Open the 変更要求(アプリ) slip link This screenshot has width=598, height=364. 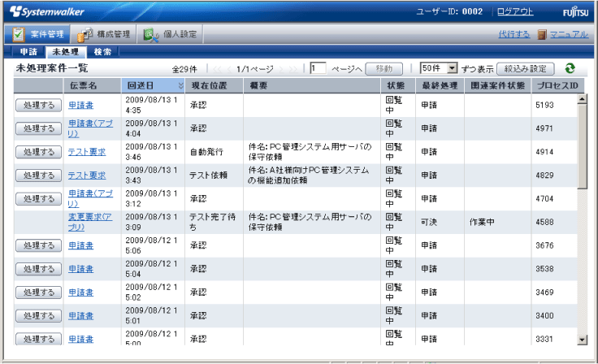[x=90, y=222]
